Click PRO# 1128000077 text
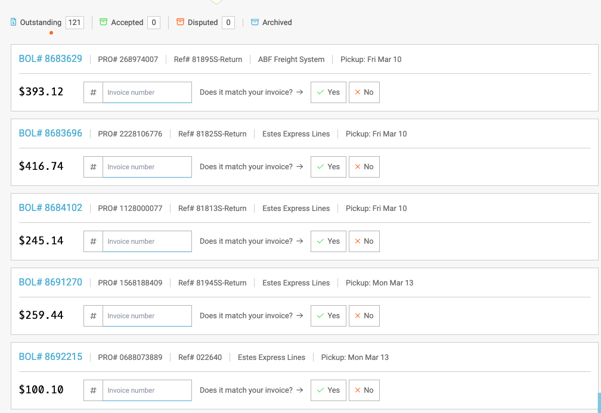The image size is (601, 413). click(x=130, y=208)
